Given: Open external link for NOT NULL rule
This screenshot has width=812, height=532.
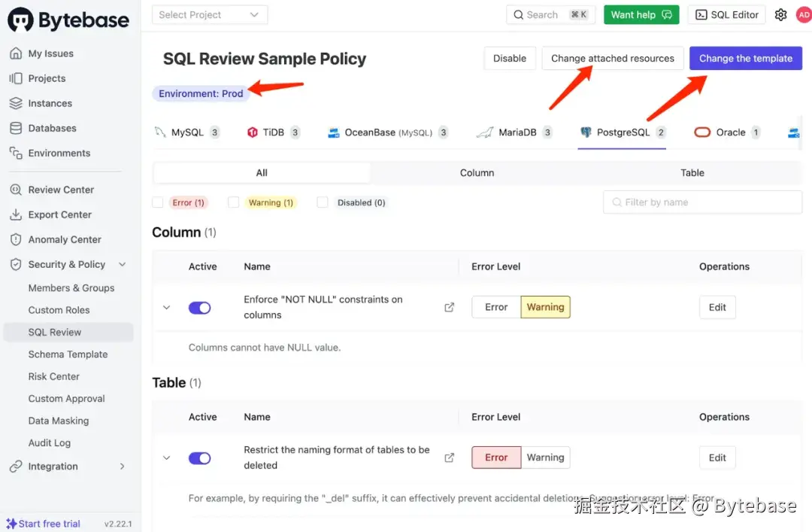Looking at the screenshot, I should coord(450,308).
